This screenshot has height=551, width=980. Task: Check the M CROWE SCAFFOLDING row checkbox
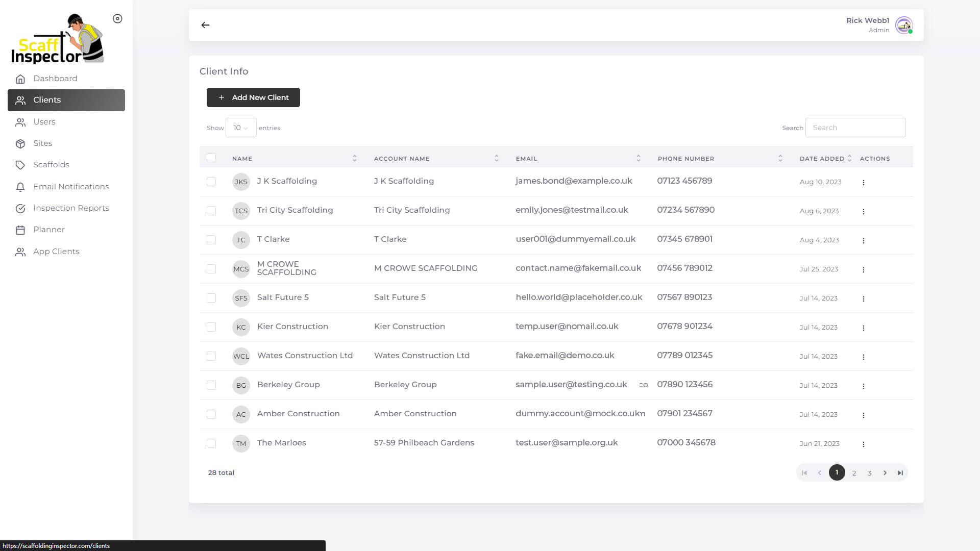(x=211, y=269)
